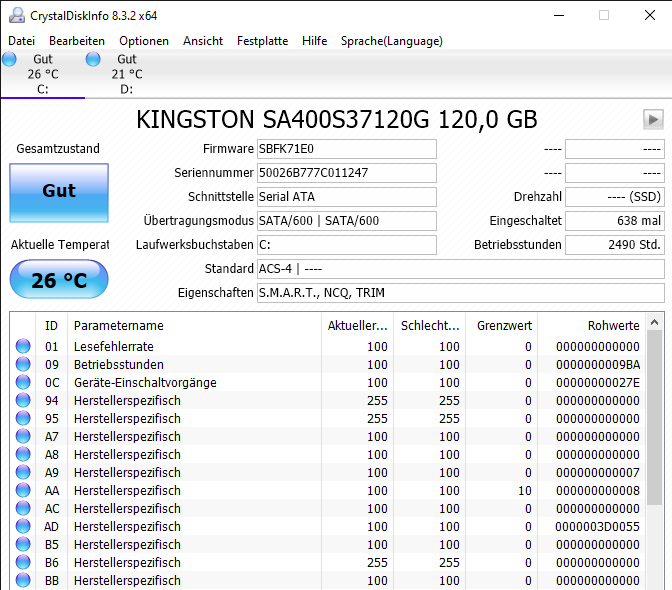
Task: Click the KINGSTON SA400S37120G 120,0 GB title
Action: [x=337, y=119]
